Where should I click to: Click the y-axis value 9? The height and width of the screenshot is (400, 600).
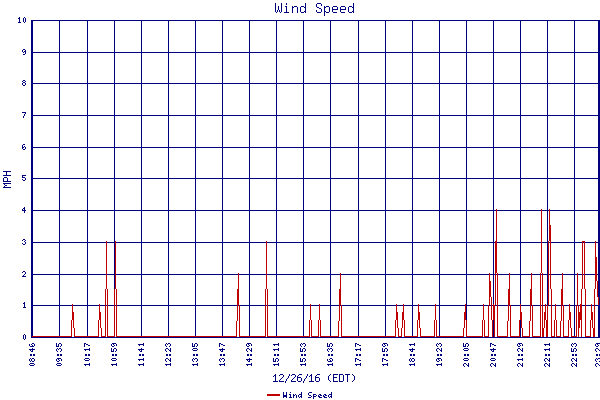pyautogui.click(x=24, y=52)
